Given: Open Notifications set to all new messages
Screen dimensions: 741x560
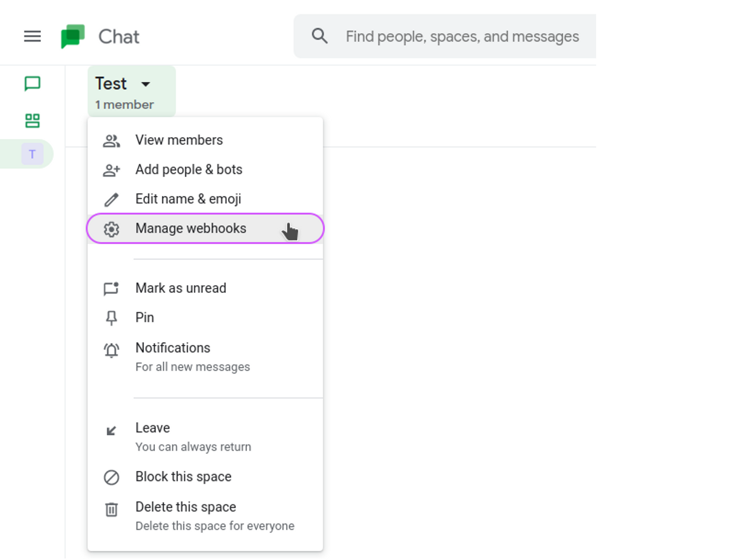Looking at the screenshot, I should [173, 348].
